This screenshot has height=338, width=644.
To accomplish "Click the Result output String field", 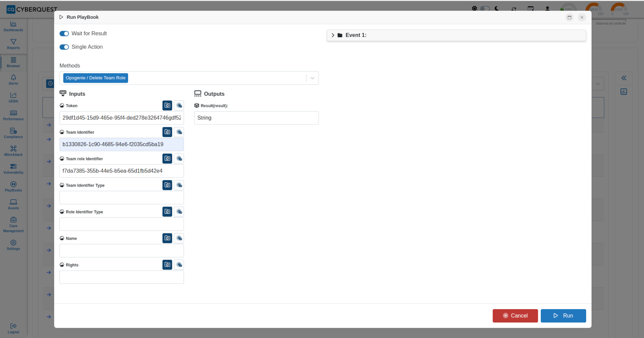I will [x=256, y=118].
